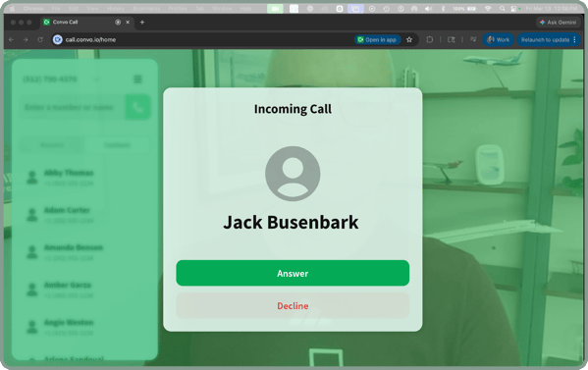Open the Work profile menu
Image resolution: width=588 pixels, height=370 pixels.
click(498, 39)
